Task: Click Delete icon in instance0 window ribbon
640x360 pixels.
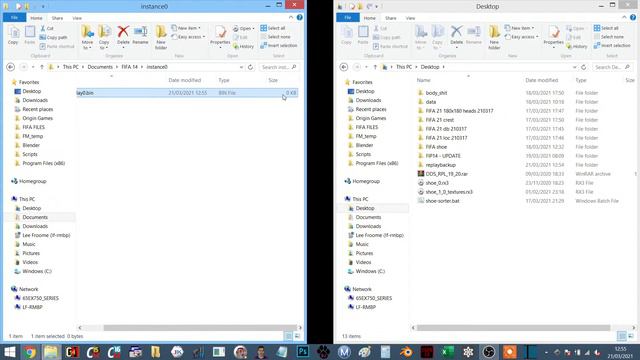Action: tap(123, 36)
